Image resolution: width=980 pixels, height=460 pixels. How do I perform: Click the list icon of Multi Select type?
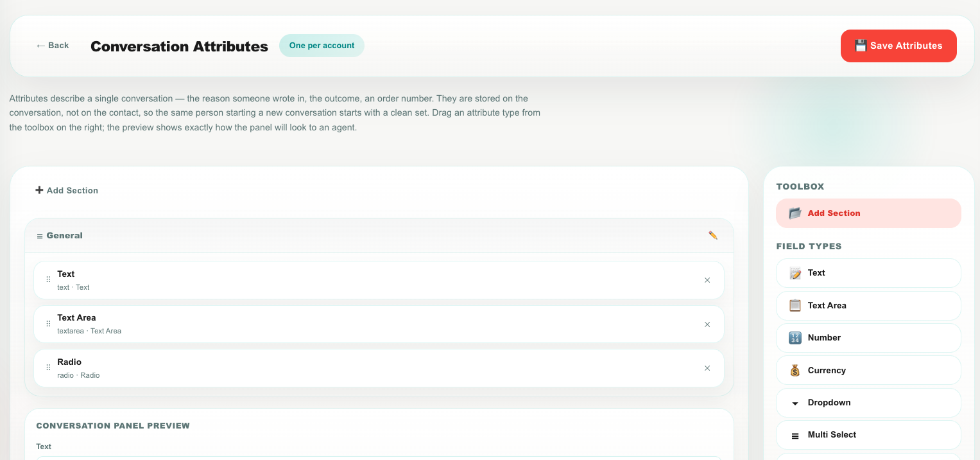click(795, 436)
